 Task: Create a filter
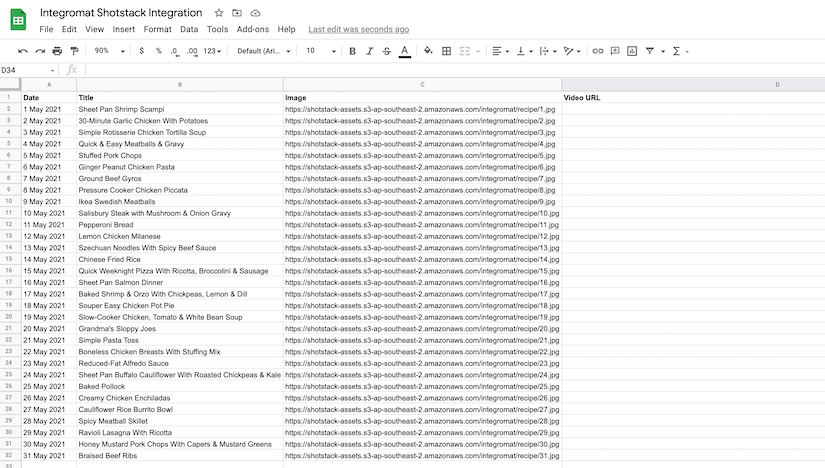[650, 51]
